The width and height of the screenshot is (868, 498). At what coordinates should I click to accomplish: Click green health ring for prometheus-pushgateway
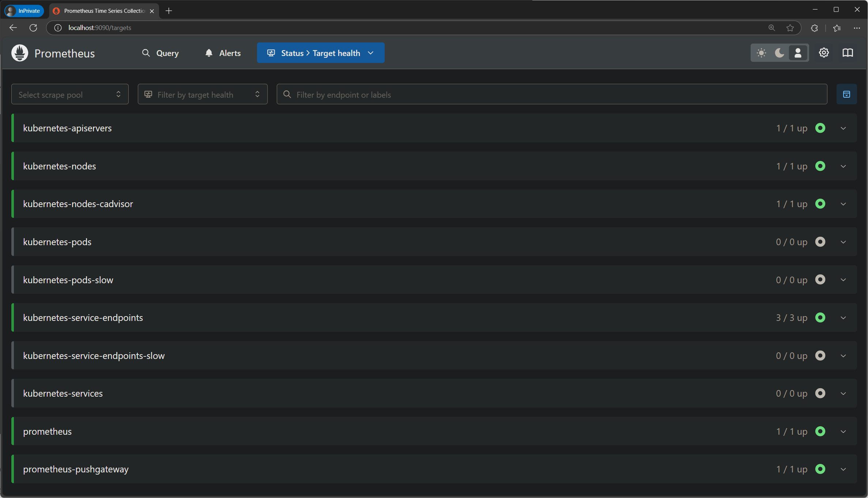[x=820, y=469]
